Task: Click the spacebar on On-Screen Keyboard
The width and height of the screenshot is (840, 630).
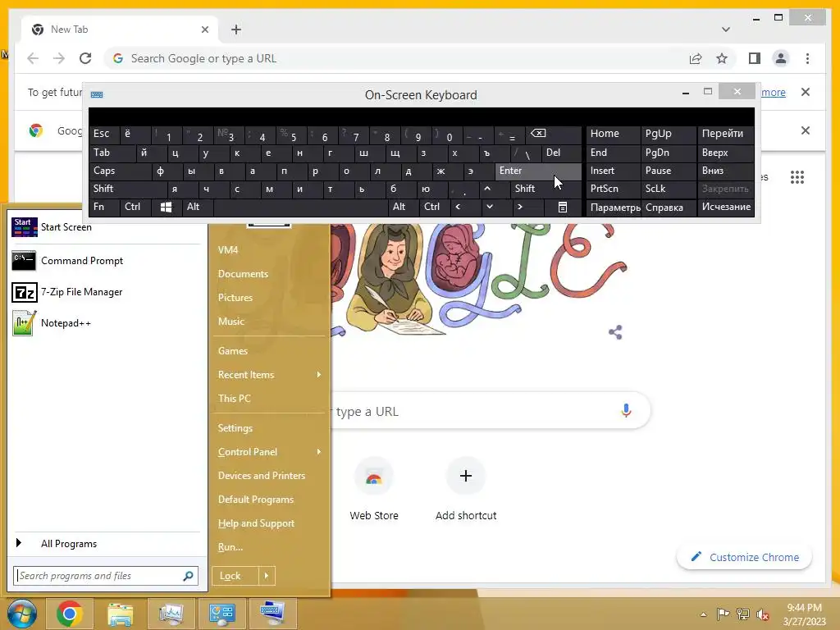Action: coord(300,207)
